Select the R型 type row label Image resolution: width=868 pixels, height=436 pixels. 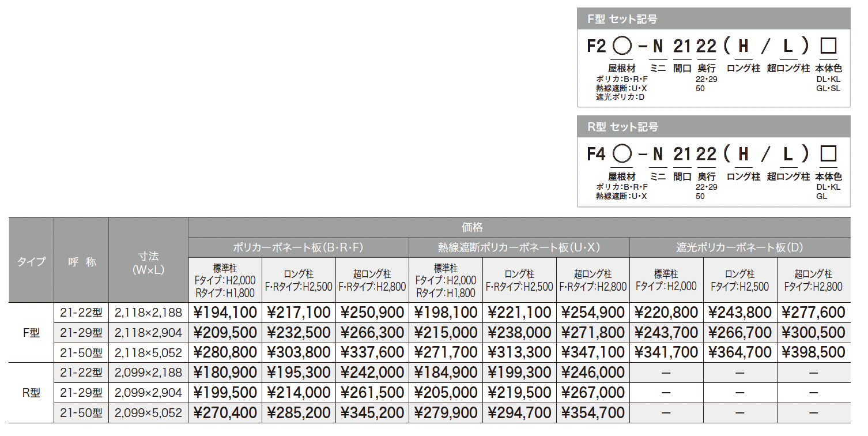[31, 393]
